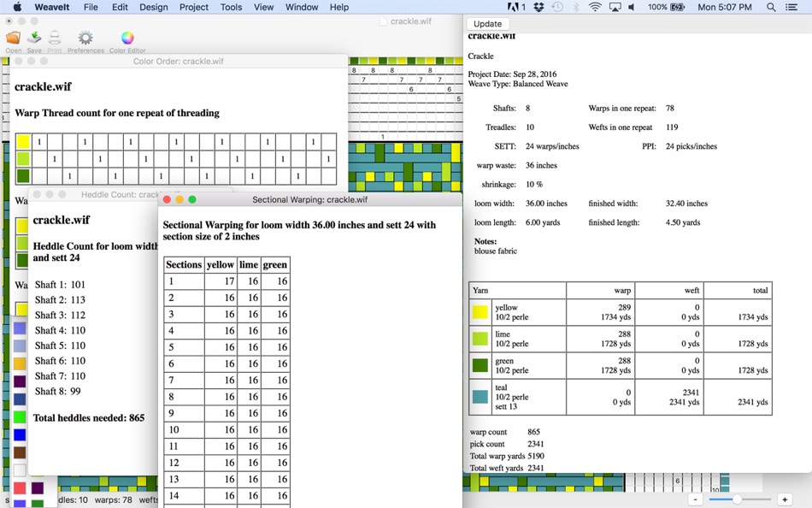Click the battery status indicator
The height and width of the screenshot is (508, 812).
[x=666, y=7]
